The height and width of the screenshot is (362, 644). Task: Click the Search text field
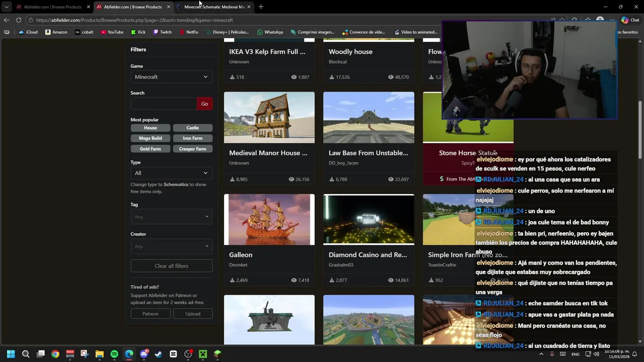click(x=164, y=104)
